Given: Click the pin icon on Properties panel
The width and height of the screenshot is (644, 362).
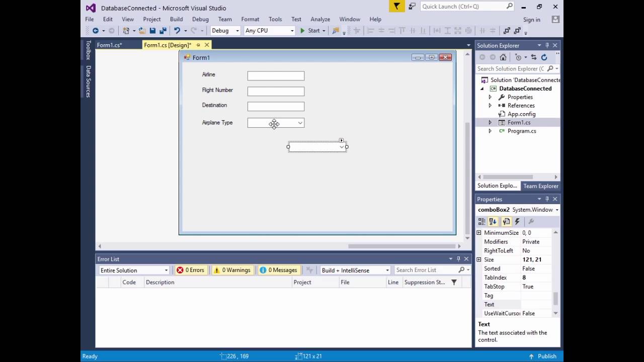Looking at the screenshot, I should pyautogui.click(x=547, y=199).
